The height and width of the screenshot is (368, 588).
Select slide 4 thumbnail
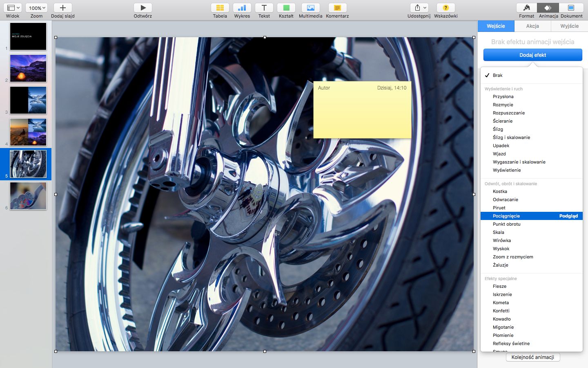28,132
